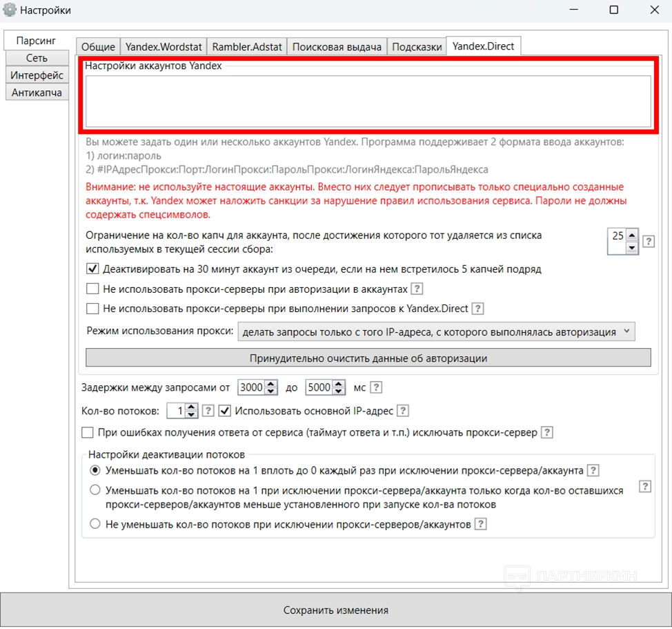Open help icon next to request delays
Screen dimensions: 672x629
pyautogui.click(x=376, y=387)
